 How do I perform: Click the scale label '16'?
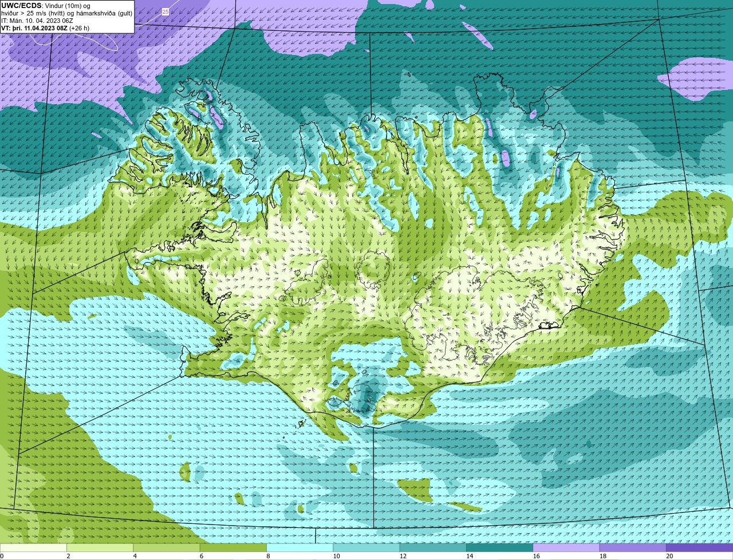536,556
